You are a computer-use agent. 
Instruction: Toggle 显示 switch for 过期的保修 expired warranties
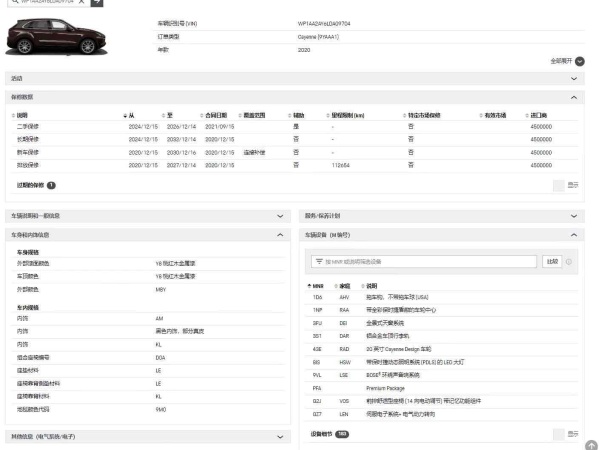[559, 186]
